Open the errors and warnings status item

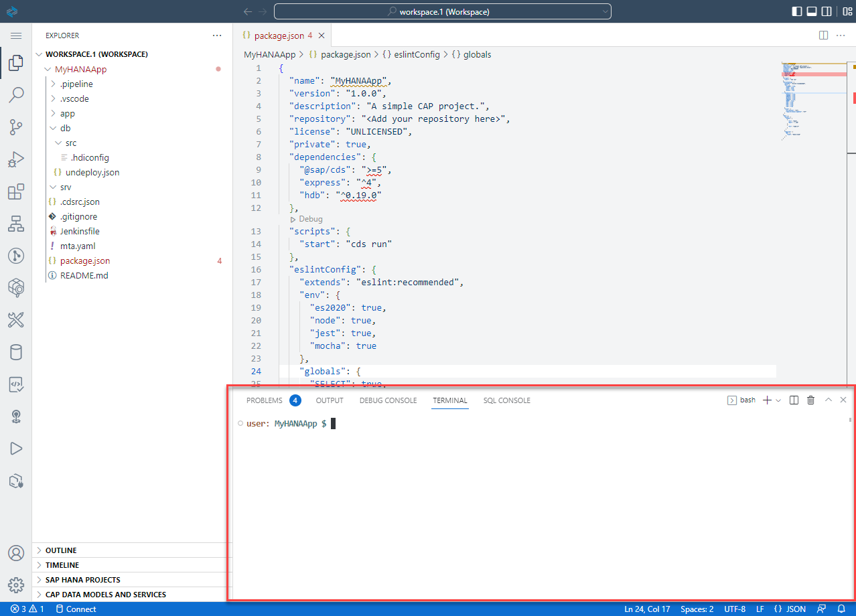click(27, 609)
